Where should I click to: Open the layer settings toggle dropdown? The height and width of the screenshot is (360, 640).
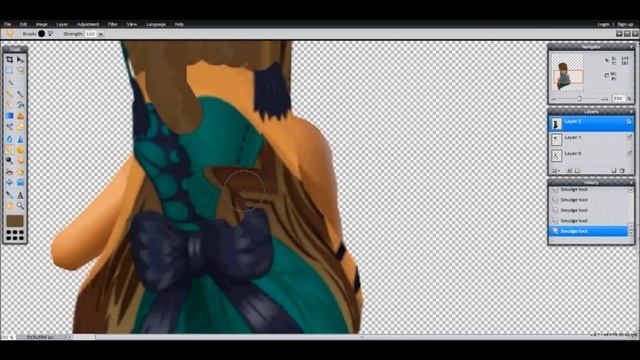point(555,171)
